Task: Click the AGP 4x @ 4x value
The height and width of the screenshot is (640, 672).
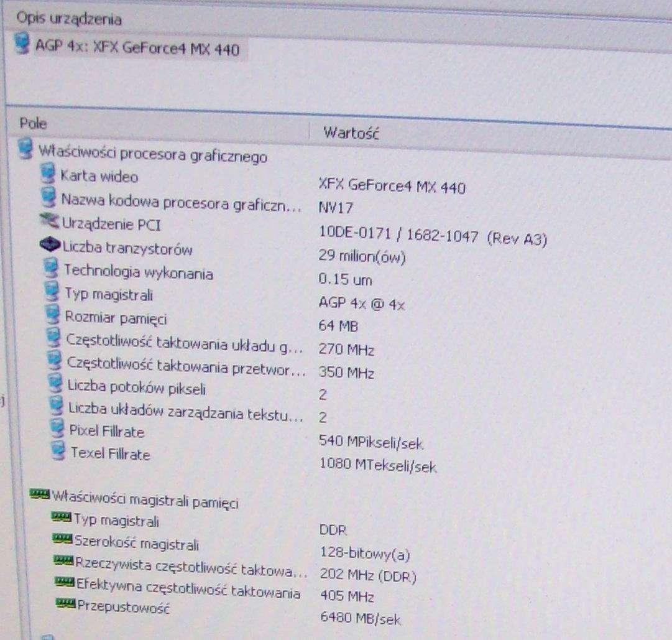Action: pyautogui.click(x=361, y=304)
